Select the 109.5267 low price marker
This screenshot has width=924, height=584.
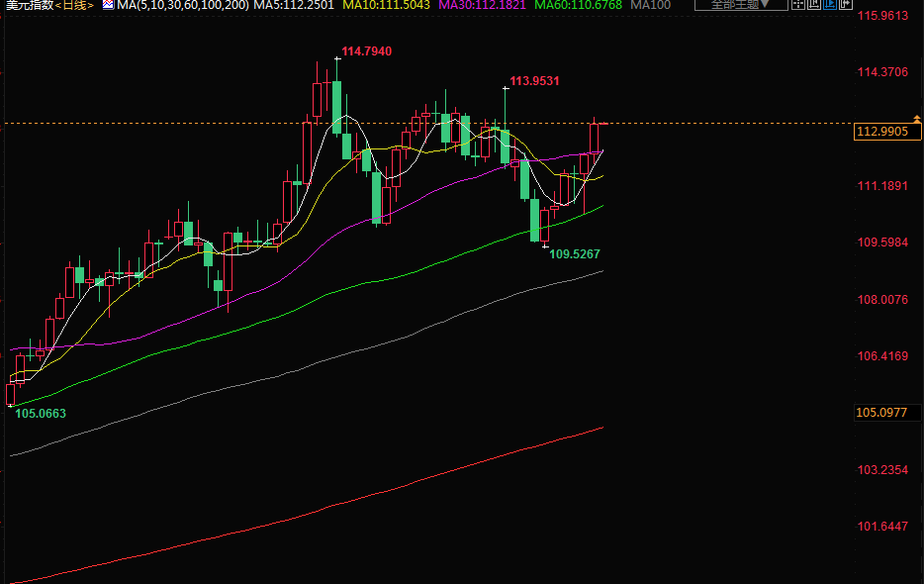click(x=574, y=254)
